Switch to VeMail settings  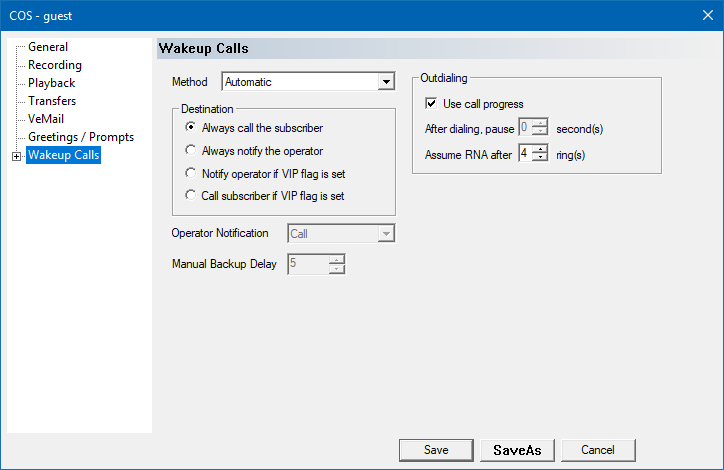tap(45, 119)
